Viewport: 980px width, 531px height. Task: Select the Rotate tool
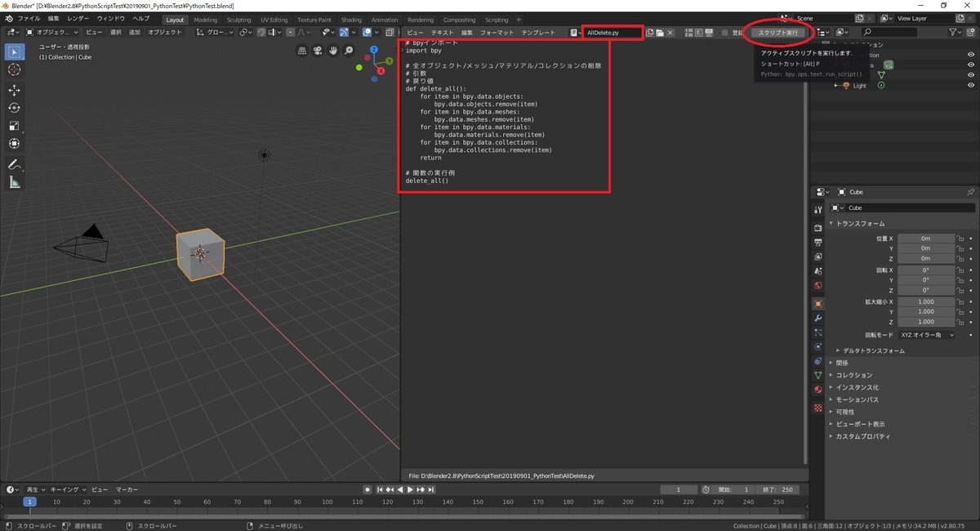[14, 108]
